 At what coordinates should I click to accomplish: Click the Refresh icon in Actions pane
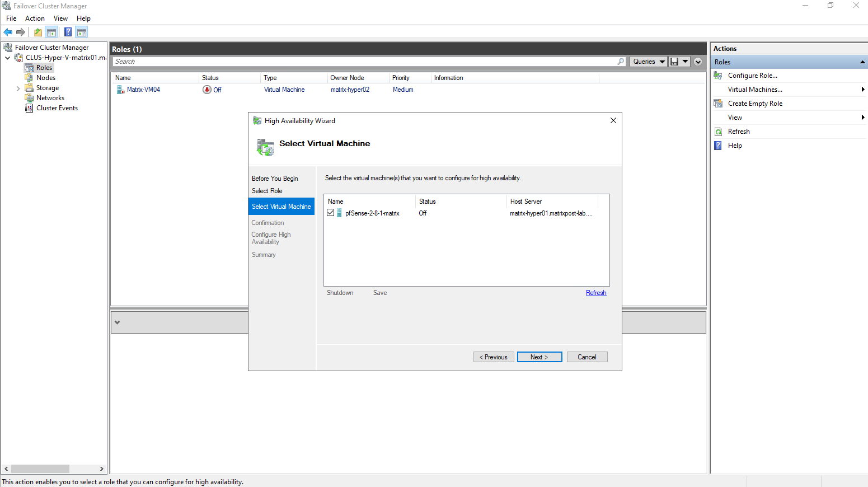tap(718, 132)
